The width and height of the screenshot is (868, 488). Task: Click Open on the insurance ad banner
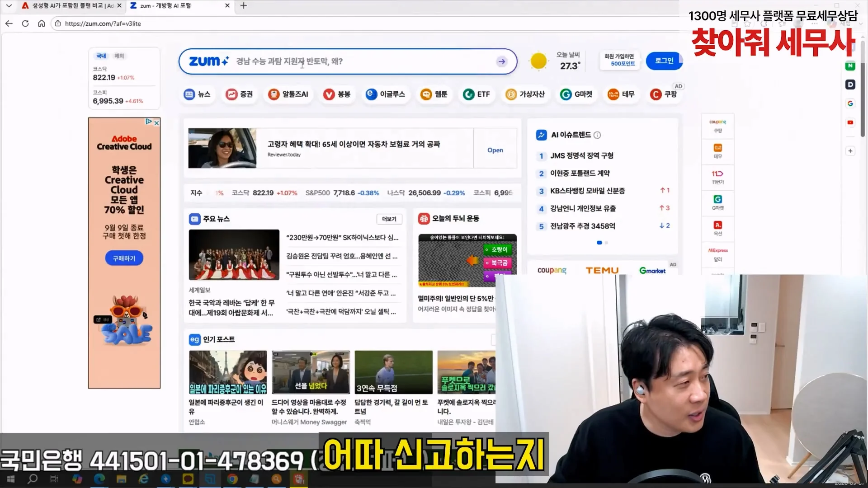point(495,150)
